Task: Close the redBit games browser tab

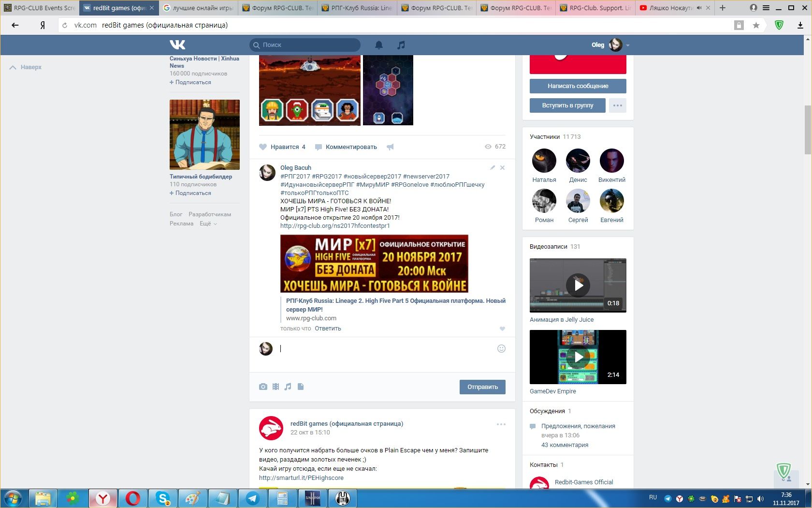Action: [x=152, y=8]
